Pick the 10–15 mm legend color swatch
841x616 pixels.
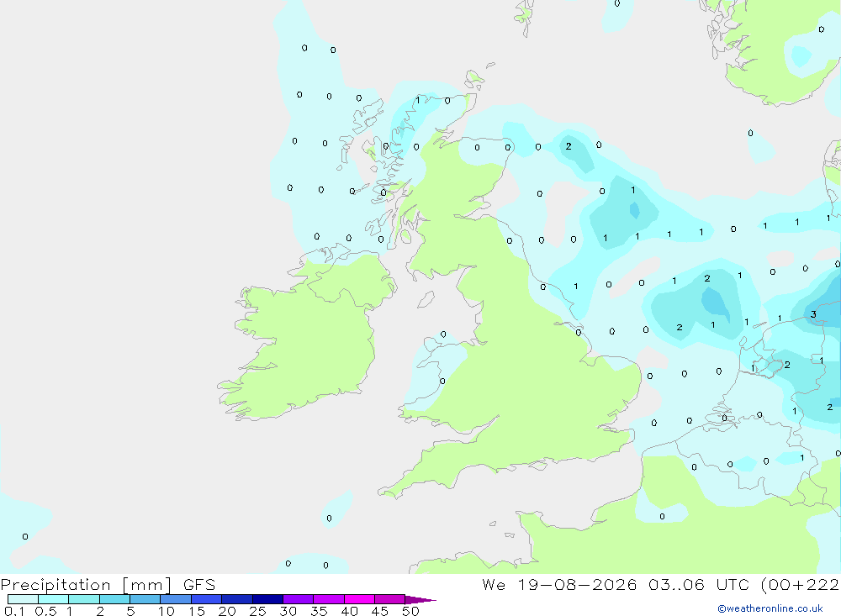tap(176, 599)
